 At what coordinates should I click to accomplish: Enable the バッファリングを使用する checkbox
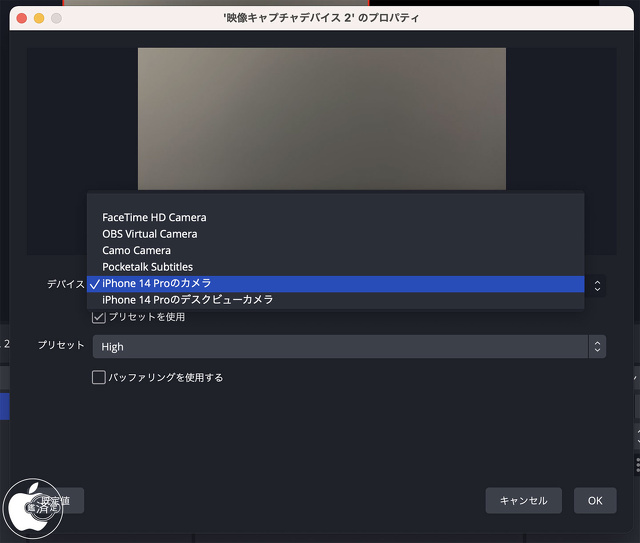coord(99,377)
